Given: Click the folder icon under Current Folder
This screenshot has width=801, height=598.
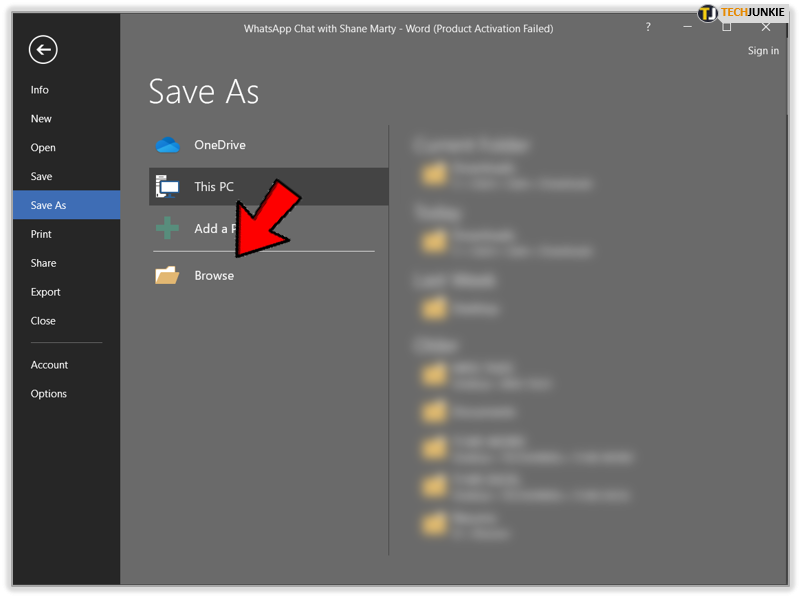Looking at the screenshot, I should tap(434, 174).
